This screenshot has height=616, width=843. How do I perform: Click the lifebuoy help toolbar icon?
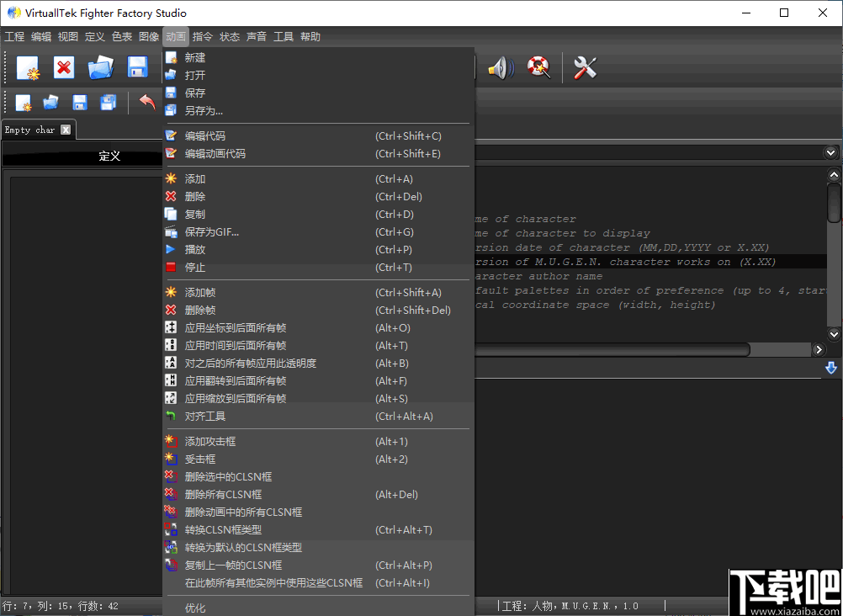(x=538, y=68)
